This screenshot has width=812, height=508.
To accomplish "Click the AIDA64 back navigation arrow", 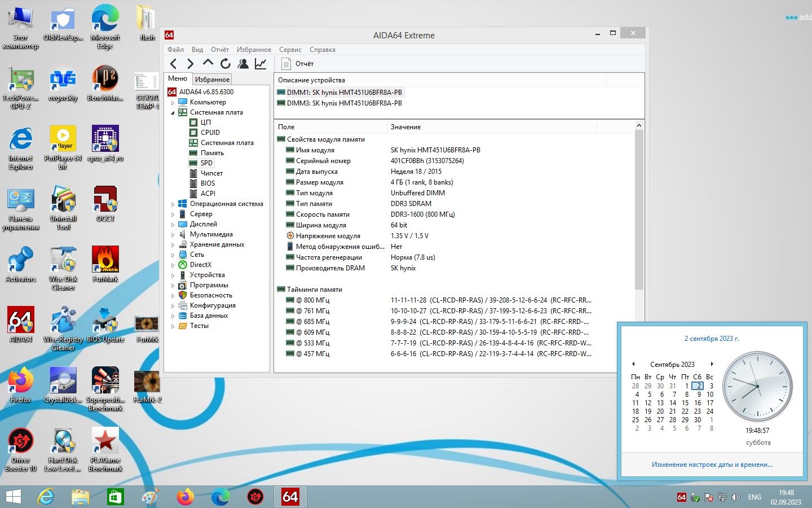I will pyautogui.click(x=174, y=64).
